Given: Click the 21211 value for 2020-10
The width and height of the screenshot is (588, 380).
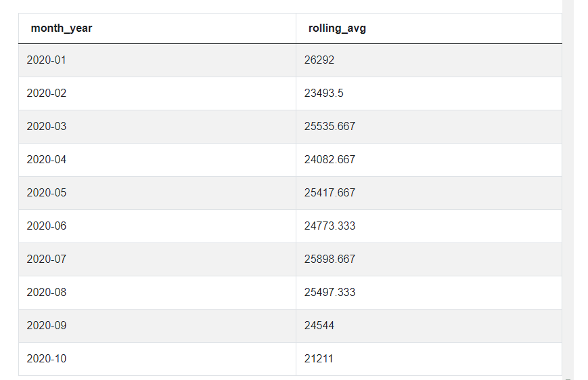Looking at the screenshot, I should (319, 358).
